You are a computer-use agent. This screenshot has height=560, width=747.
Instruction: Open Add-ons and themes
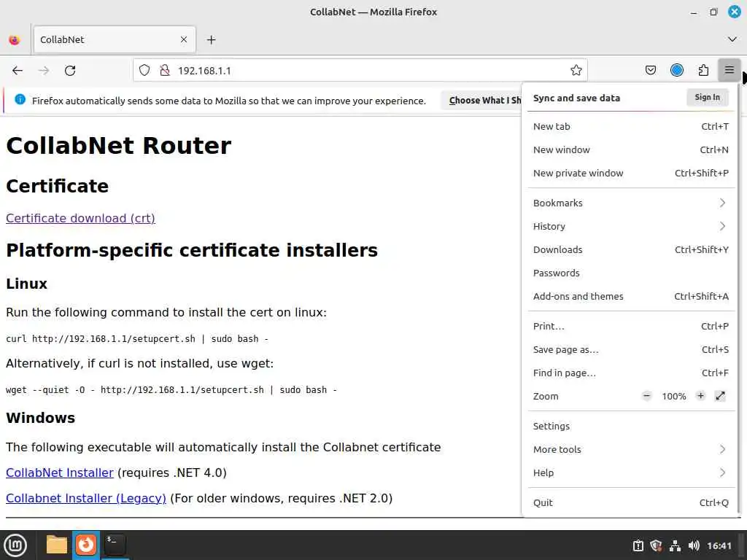(x=631, y=296)
